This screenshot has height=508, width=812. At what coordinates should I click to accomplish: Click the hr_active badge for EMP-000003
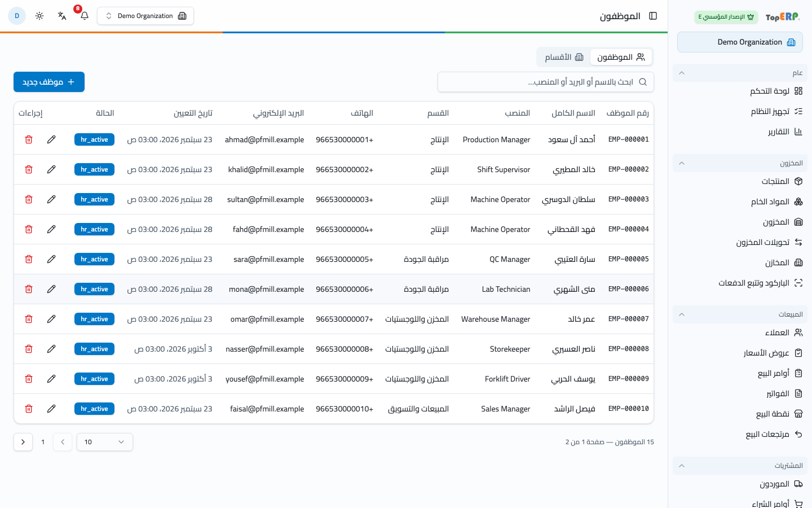tap(94, 199)
